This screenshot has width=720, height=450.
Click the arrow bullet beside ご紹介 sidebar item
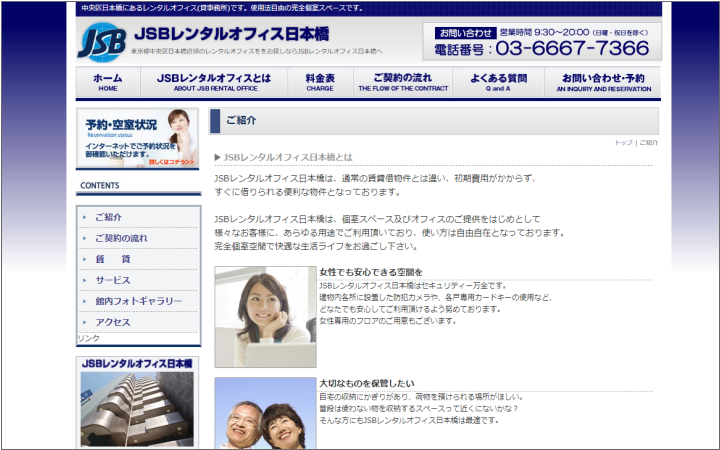(84, 217)
